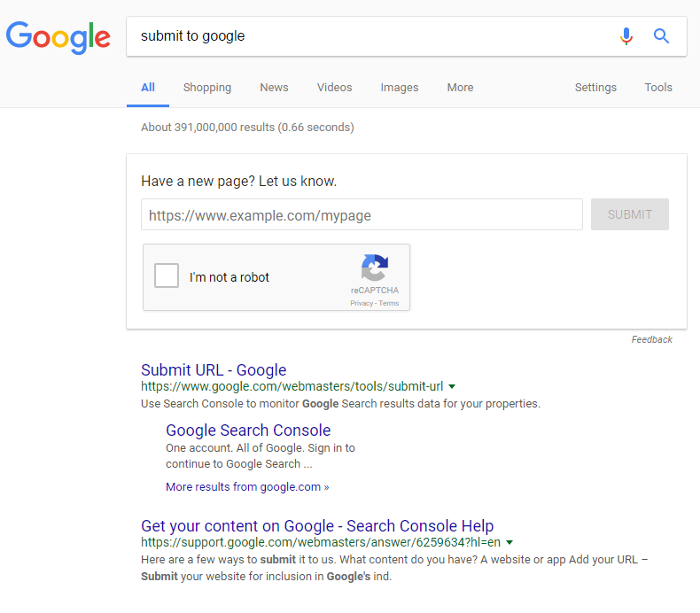Switch to the Images tab
Screen dimensions: 700x613
pyautogui.click(x=400, y=88)
